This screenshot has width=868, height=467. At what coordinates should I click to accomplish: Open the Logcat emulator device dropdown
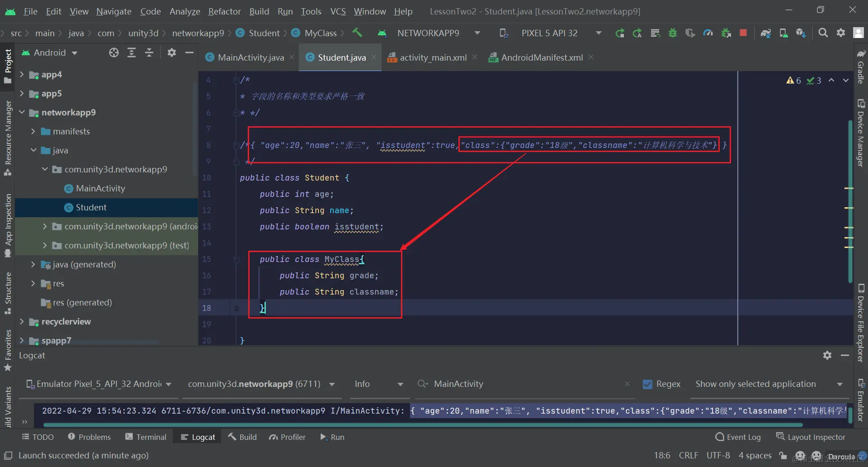(99, 384)
